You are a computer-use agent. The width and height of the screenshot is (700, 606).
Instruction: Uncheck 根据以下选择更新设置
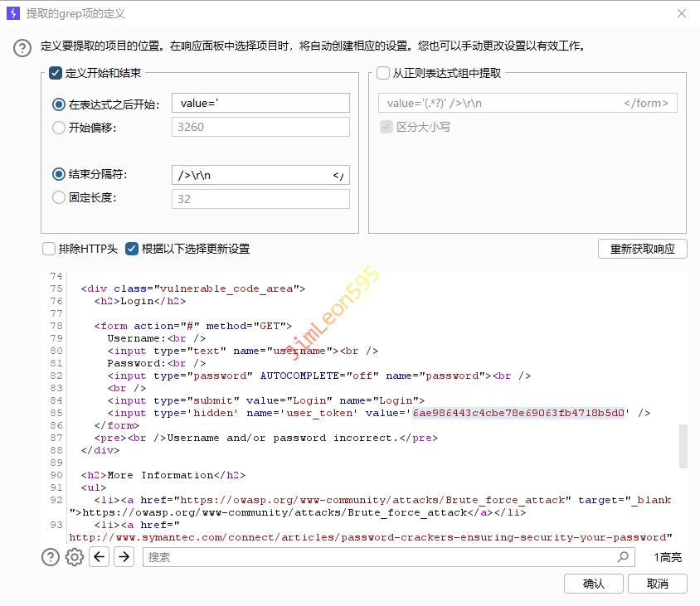pos(132,249)
